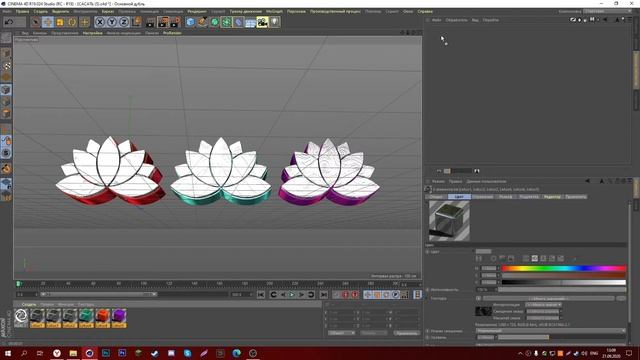Toggle X axis lock
640x360 pixels.
point(100,22)
